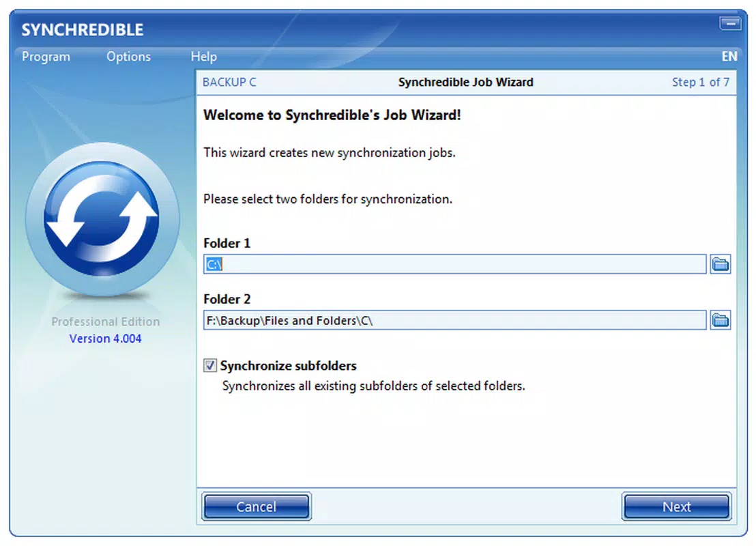
Task: Click the welcome heading text
Action: coord(332,115)
